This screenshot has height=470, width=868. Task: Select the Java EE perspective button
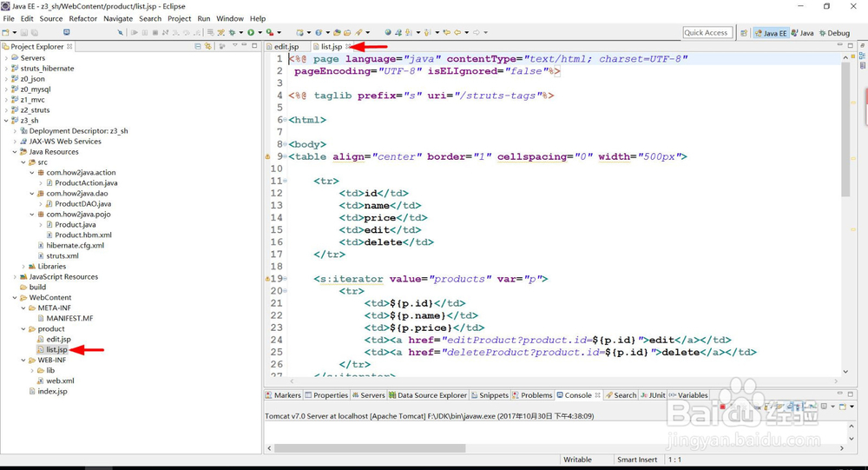(x=771, y=33)
